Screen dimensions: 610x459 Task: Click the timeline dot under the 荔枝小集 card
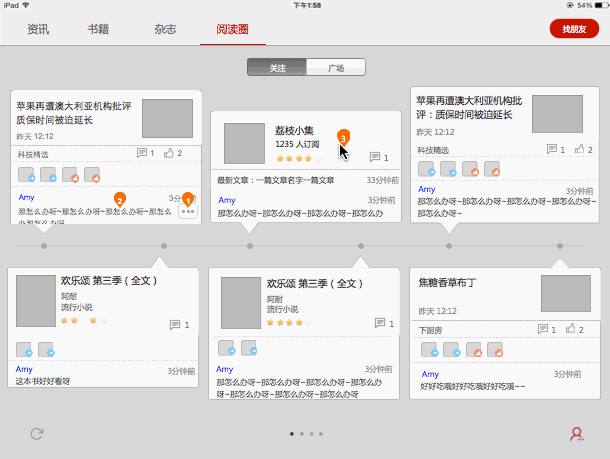(250, 246)
